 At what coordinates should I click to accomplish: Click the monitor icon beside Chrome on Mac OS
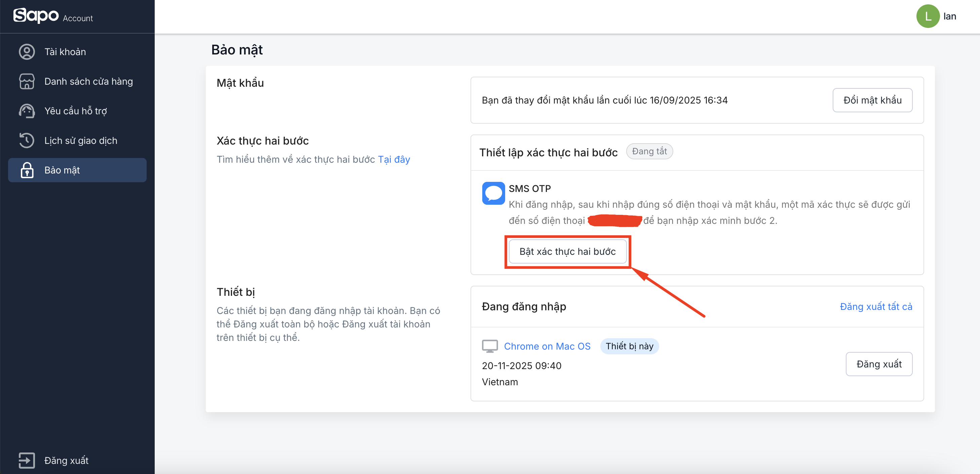pyautogui.click(x=490, y=346)
